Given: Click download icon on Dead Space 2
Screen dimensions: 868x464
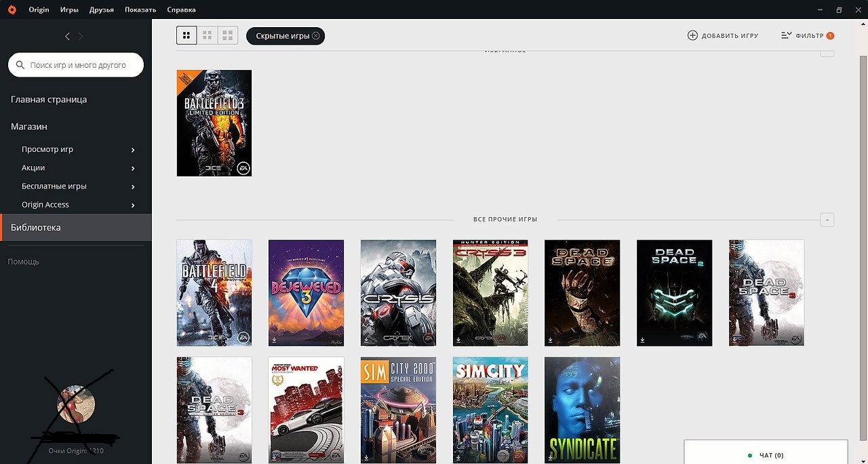Looking at the screenshot, I should point(643,339).
